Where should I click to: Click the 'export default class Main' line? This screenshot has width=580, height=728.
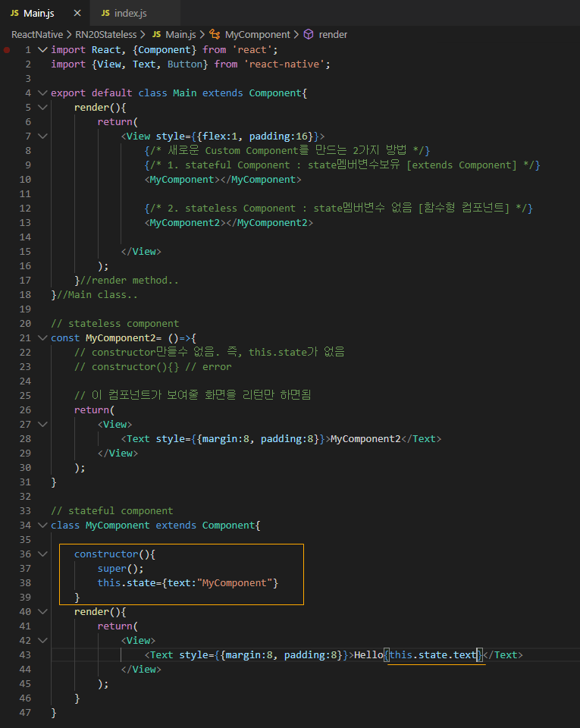[179, 93]
